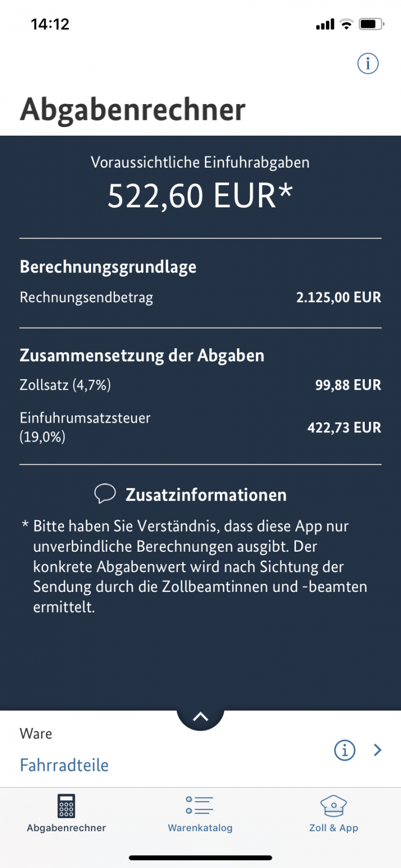Switch to the Zoll & App tab
The width and height of the screenshot is (401, 868).
tap(333, 814)
